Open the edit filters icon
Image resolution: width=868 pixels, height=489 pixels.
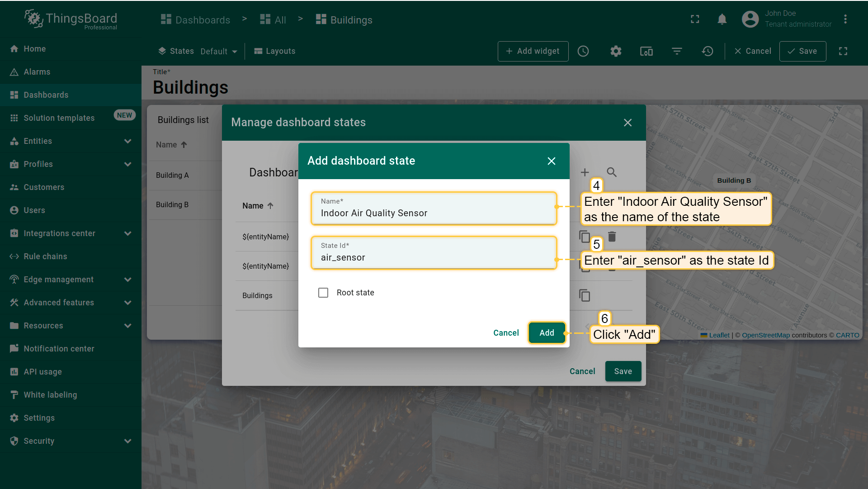(x=677, y=51)
